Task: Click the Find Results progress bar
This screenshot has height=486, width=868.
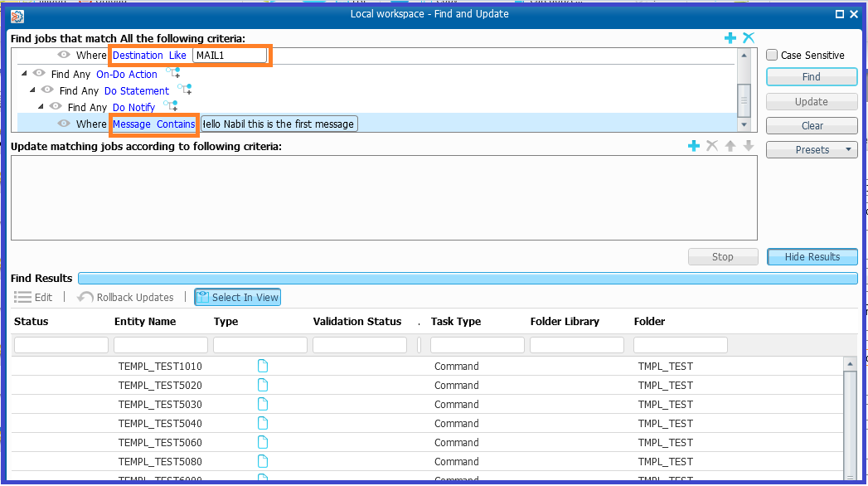Action: click(467, 278)
